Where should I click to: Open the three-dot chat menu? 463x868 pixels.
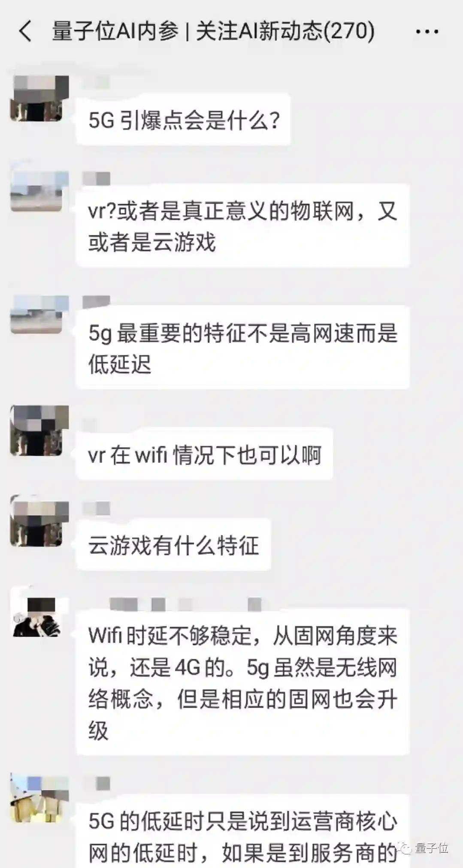click(x=427, y=32)
